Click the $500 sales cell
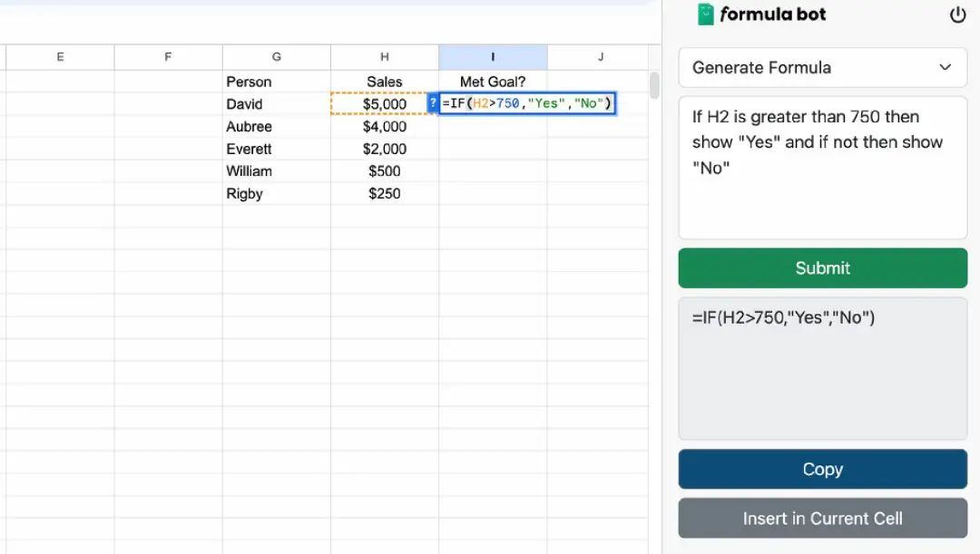Image resolution: width=980 pixels, height=554 pixels. 385,171
